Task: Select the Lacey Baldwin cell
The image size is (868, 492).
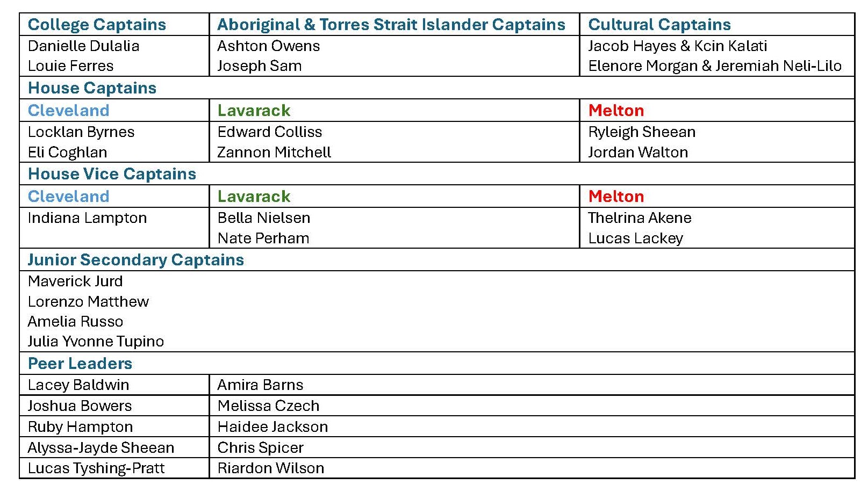Action: click(78, 385)
